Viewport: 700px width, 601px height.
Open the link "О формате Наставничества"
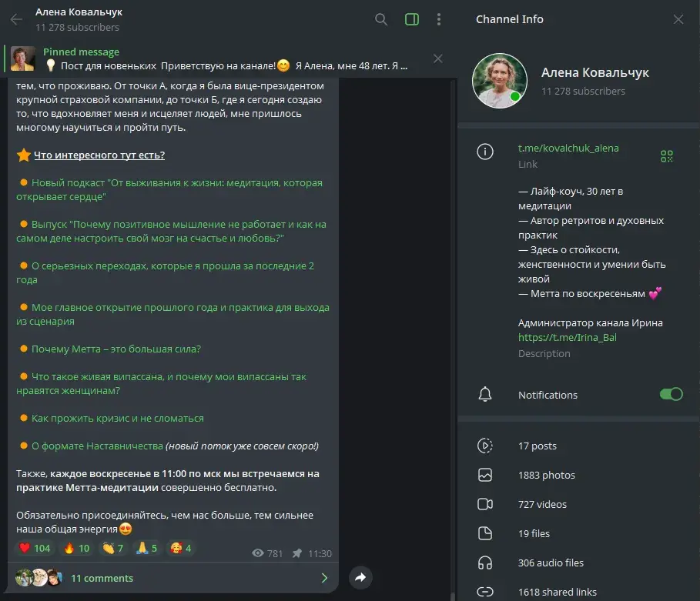coord(97,446)
